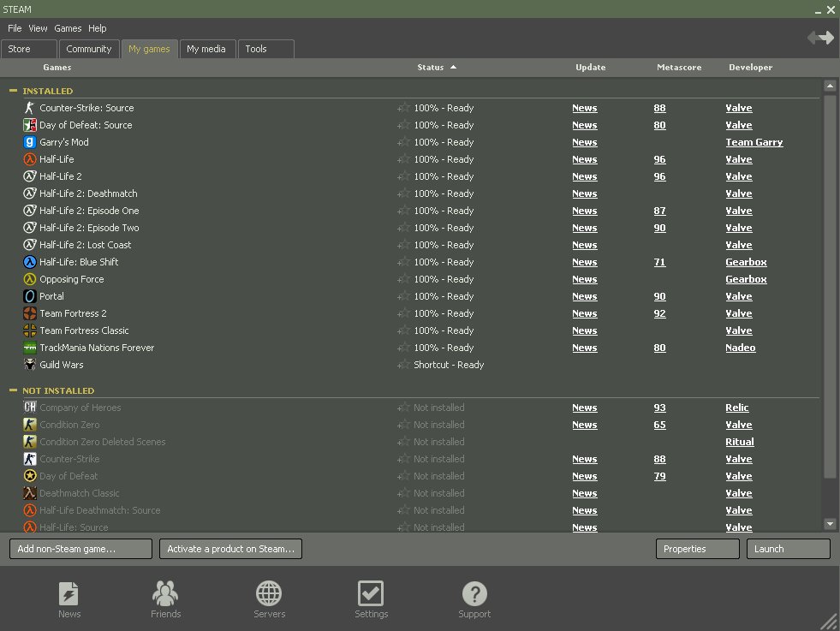Select the Garry's Mod game icon

pos(30,142)
